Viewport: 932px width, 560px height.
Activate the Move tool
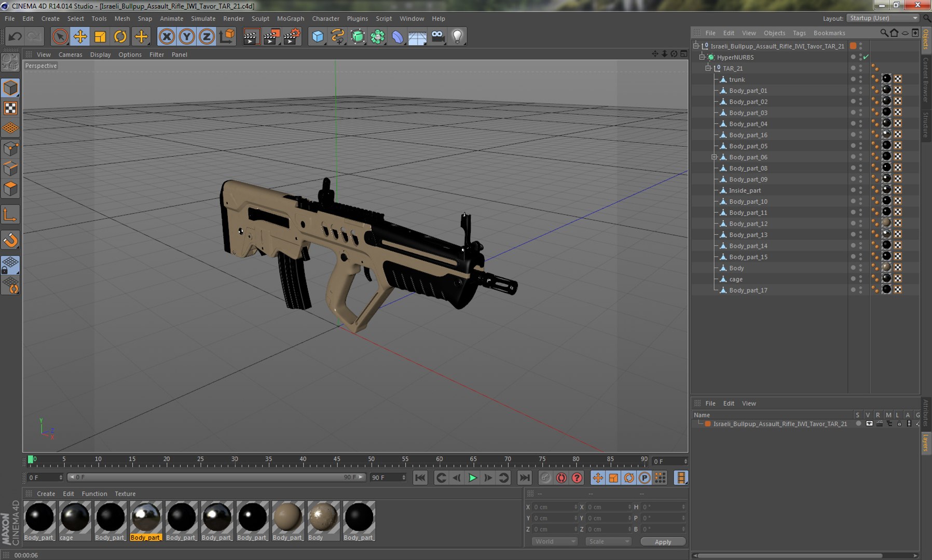(x=80, y=36)
